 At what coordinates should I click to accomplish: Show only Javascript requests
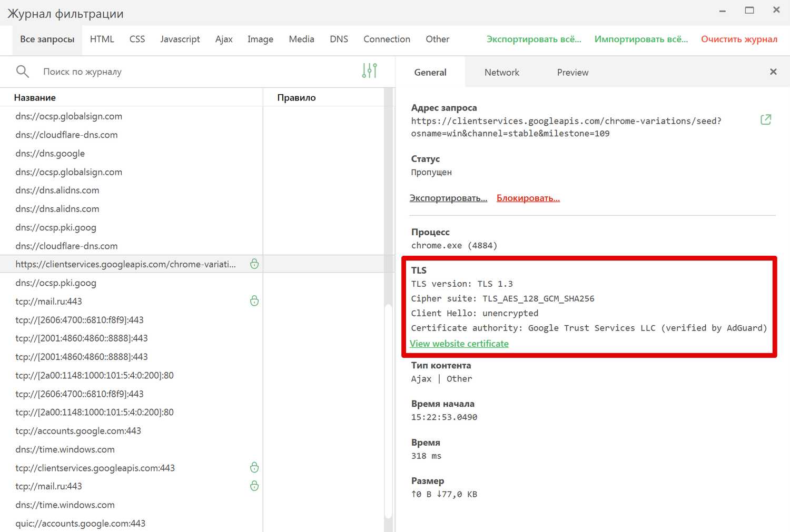click(180, 39)
